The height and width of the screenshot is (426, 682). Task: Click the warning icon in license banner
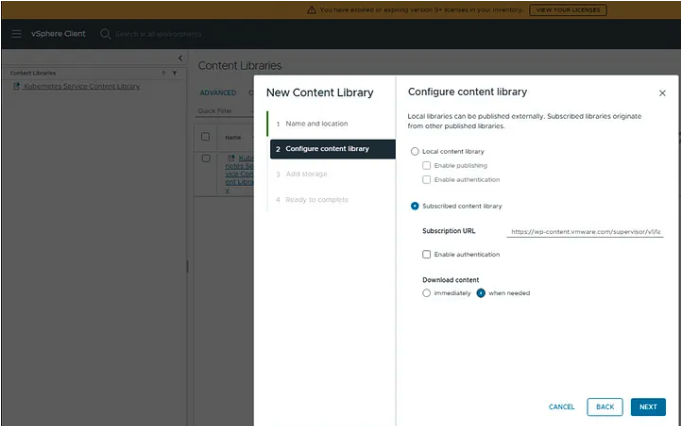(311, 9)
